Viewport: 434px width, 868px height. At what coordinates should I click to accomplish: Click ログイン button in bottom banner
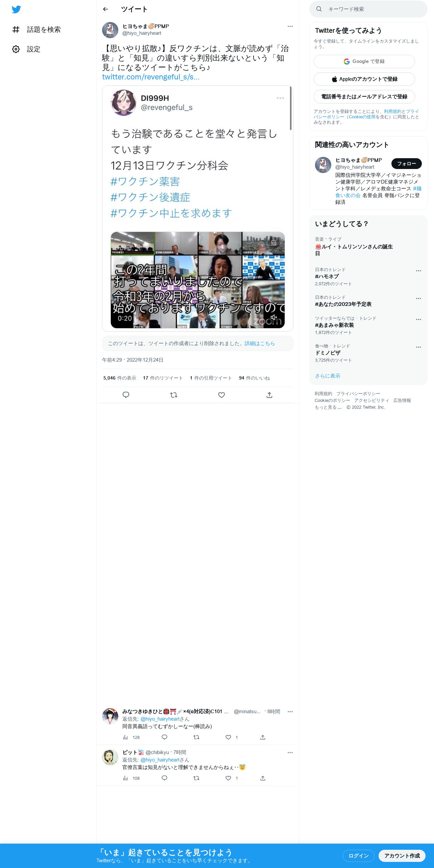click(358, 856)
